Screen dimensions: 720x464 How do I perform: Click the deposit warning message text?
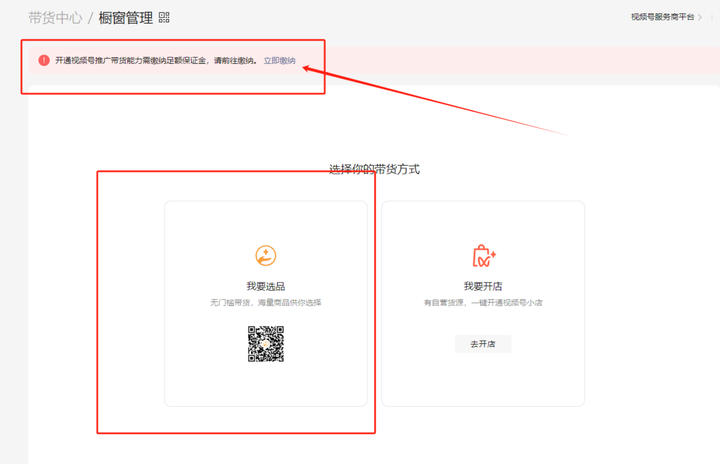tap(155, 61)
